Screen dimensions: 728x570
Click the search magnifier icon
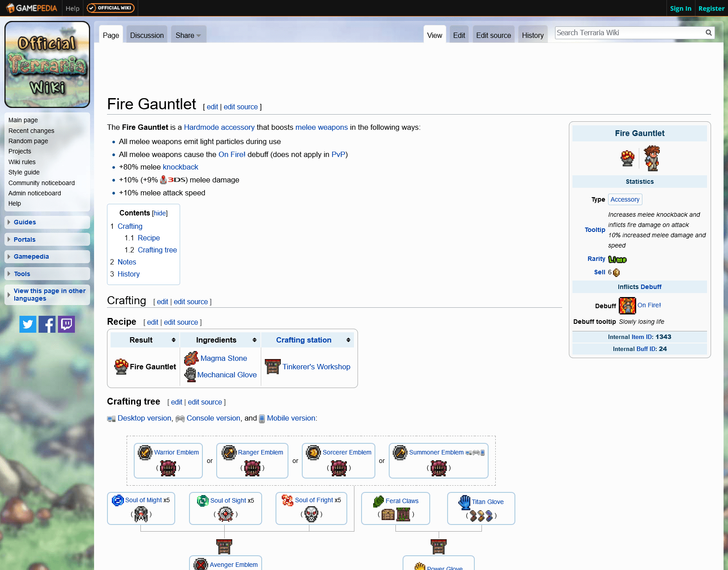(x=708, y=33)
